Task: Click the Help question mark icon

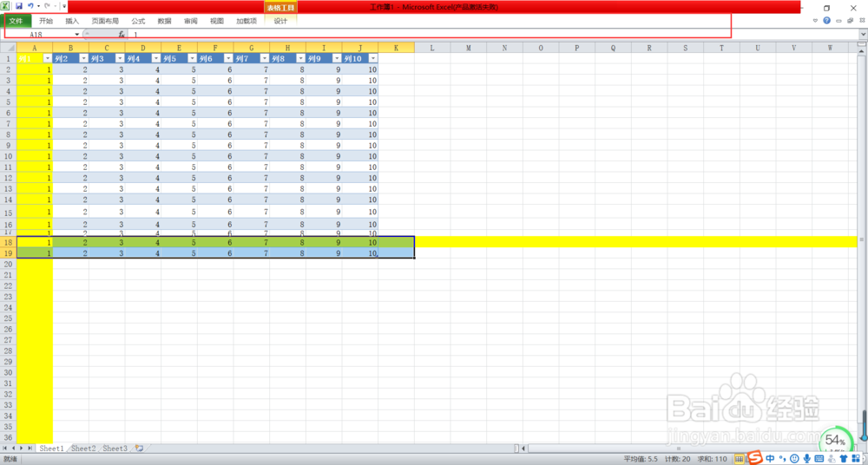Action: [826, 21]
